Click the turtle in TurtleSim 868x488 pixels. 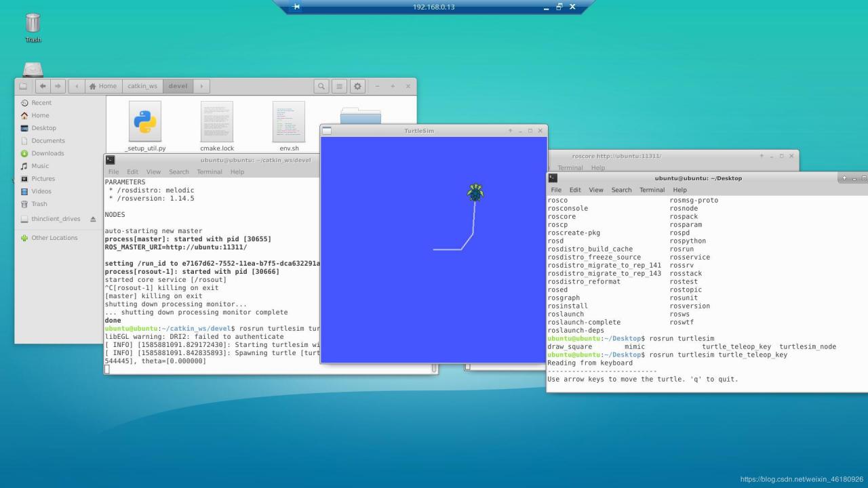tap(475, 192)
